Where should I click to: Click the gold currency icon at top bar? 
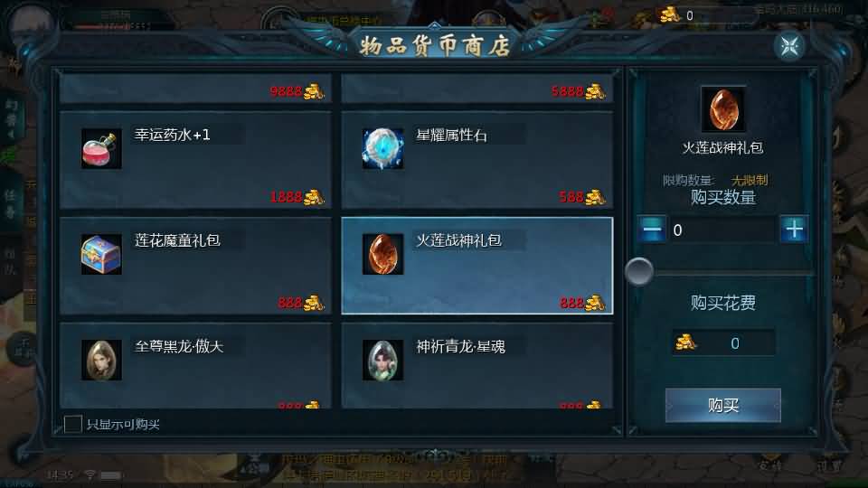coord(669,14)
